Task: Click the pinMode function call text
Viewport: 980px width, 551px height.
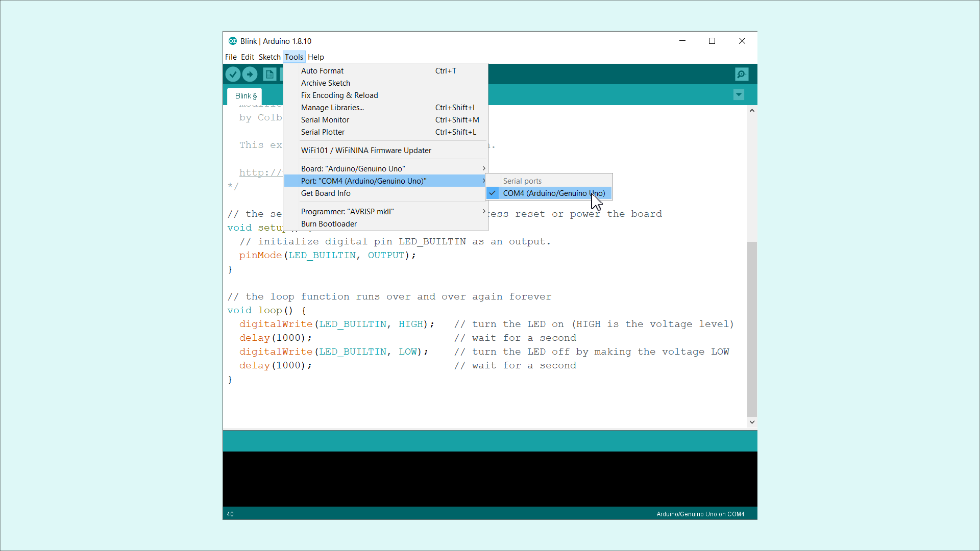Action: 260,255
